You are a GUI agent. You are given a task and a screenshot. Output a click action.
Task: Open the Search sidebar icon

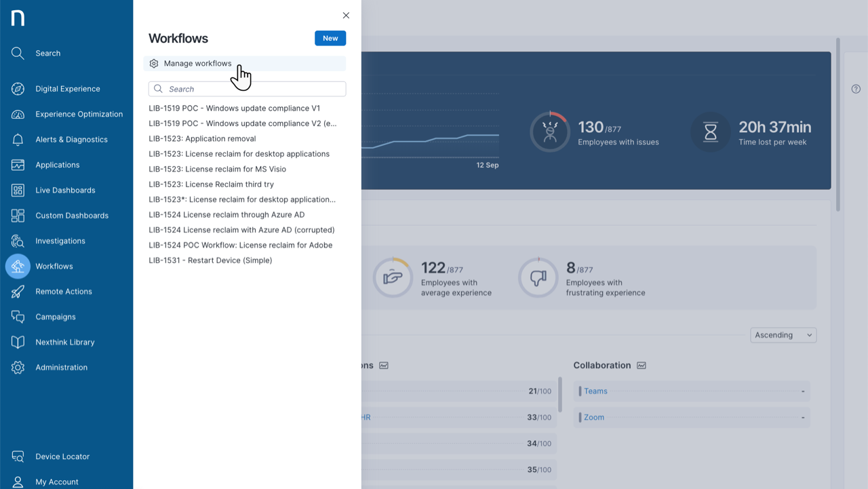[18, 53]
